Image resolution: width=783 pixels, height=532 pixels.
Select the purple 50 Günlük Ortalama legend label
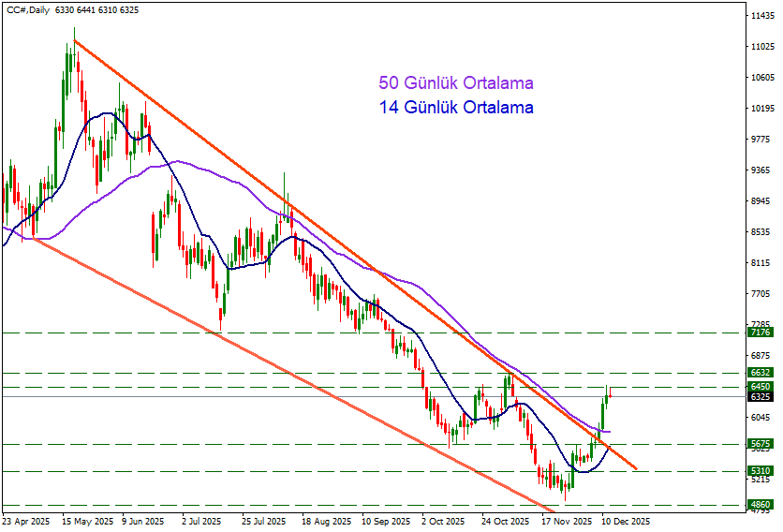pos(455,83)
